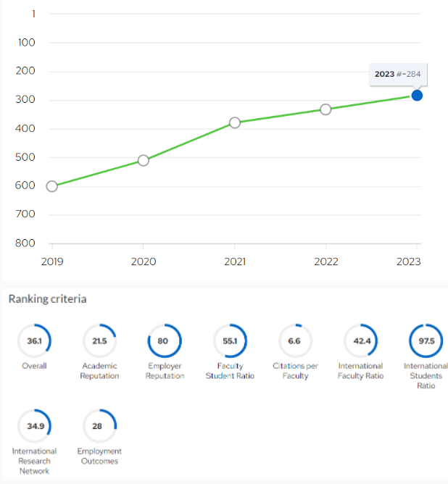Click the y-axis label 400
Screen dimensions: 448x484
click(25, 128)
